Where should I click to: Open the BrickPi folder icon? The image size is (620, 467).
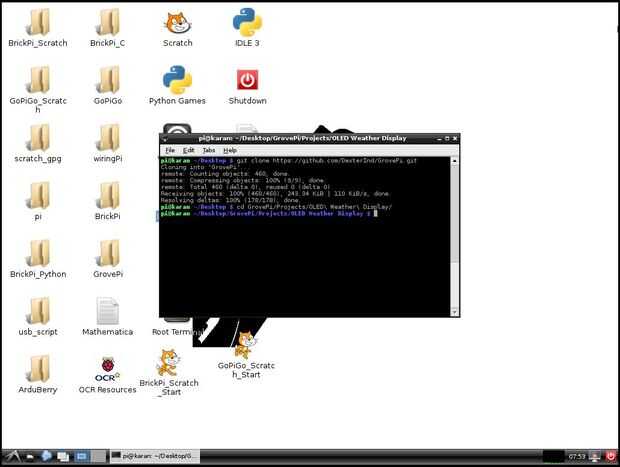click(108, 196)
